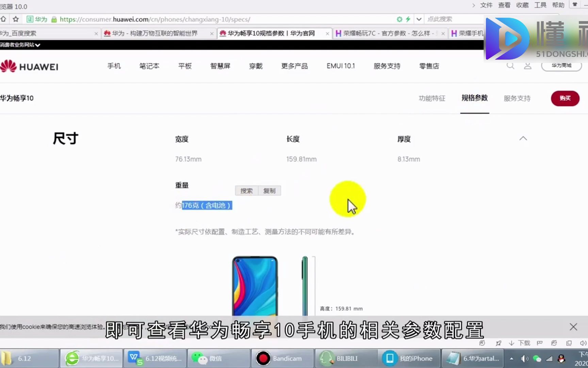The height and width of the screenshot is (368, 588).
Task: Open Bandicam from the taskbar
Action: [x=282, y=358]
